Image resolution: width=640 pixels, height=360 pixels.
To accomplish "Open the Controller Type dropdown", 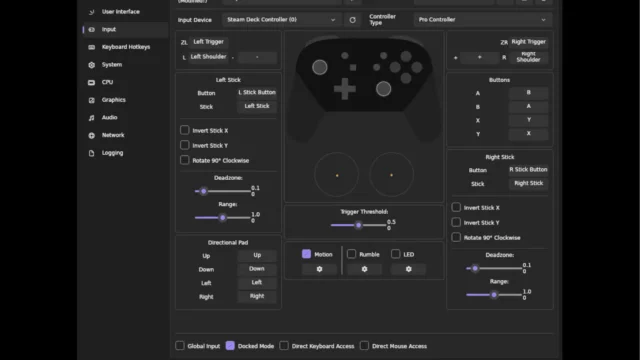I will (x=483, y=20).
